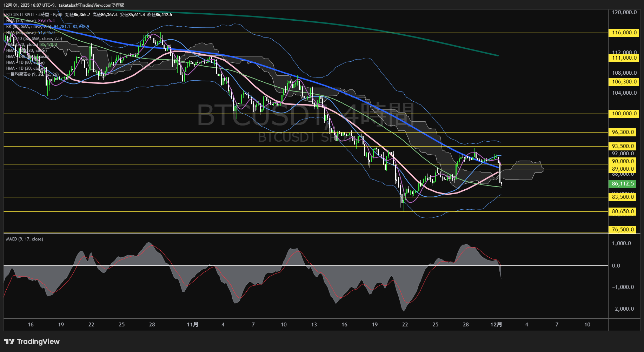Click the HMA (320, close) value 85,420.0
644x352 pixels.
click(48, 45)
